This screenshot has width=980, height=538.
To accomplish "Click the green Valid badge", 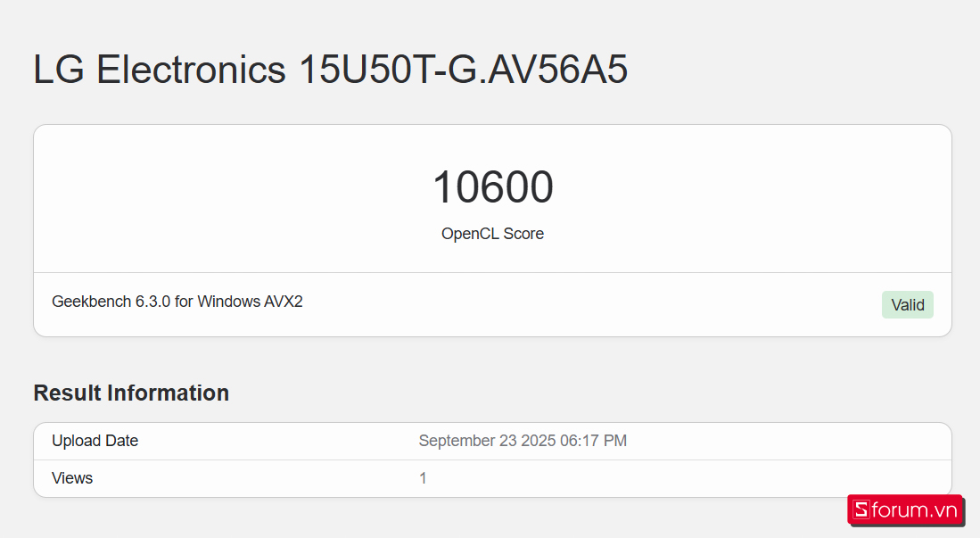I will click(907, 305).
